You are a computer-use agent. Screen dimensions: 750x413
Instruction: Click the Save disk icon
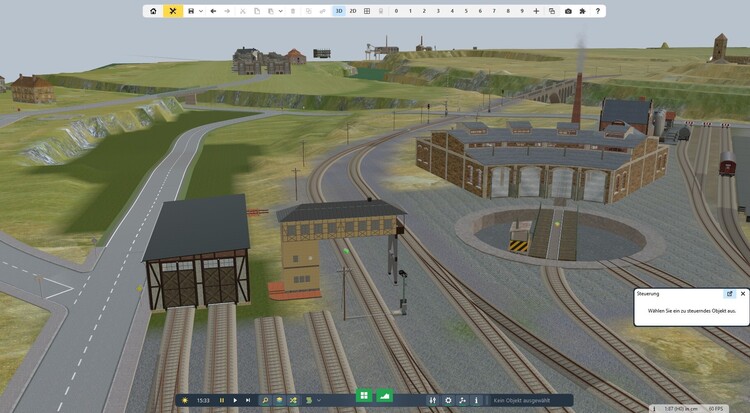(191, 11)
